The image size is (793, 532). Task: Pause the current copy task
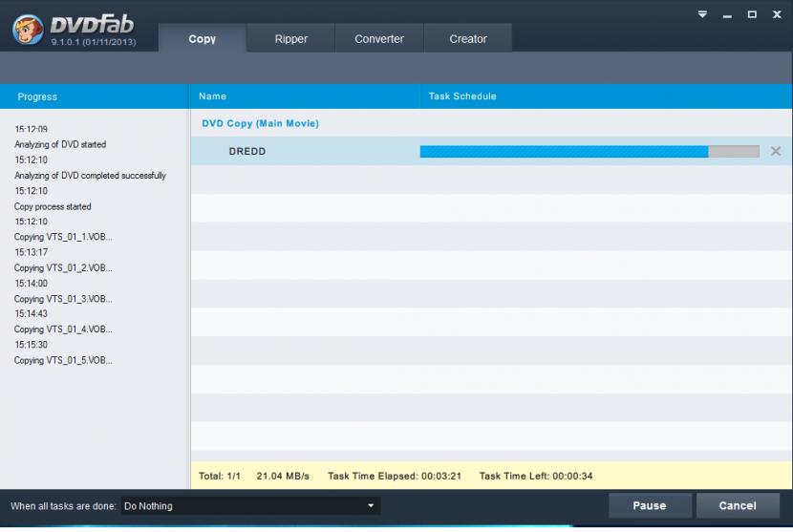click(650, 505)
